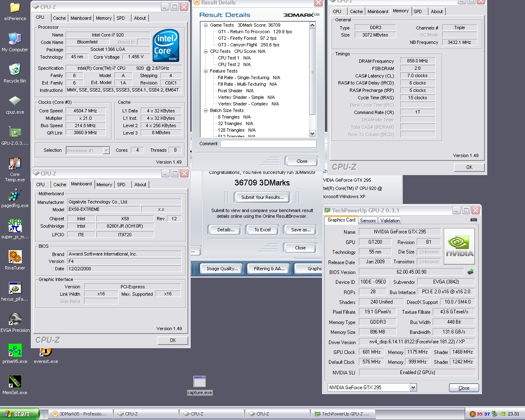The image size is (525, 420).
Task: Select GT1 - Return To Proxycon result row
Action: click(255, 32)
